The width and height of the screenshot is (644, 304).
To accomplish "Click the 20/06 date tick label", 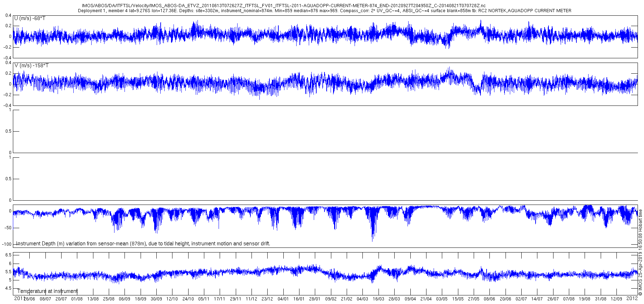I will (x=506, y=299).
